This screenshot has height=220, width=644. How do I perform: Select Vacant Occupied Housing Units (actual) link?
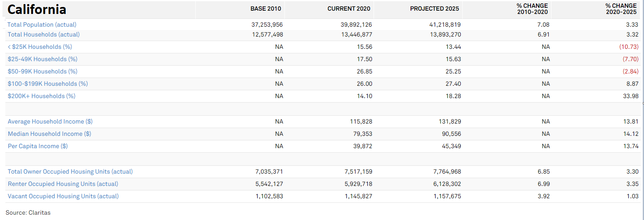coord(63,196)
